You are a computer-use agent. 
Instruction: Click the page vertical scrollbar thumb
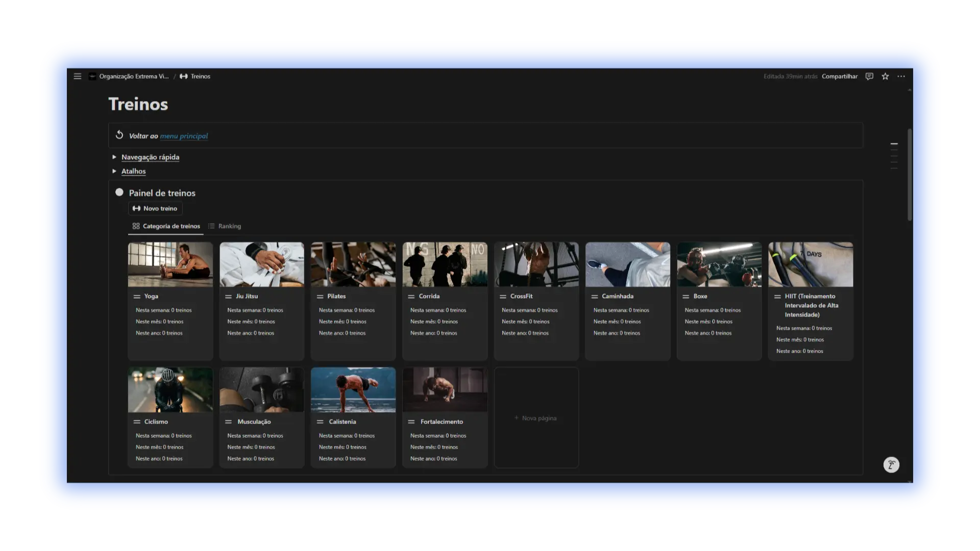910,174
